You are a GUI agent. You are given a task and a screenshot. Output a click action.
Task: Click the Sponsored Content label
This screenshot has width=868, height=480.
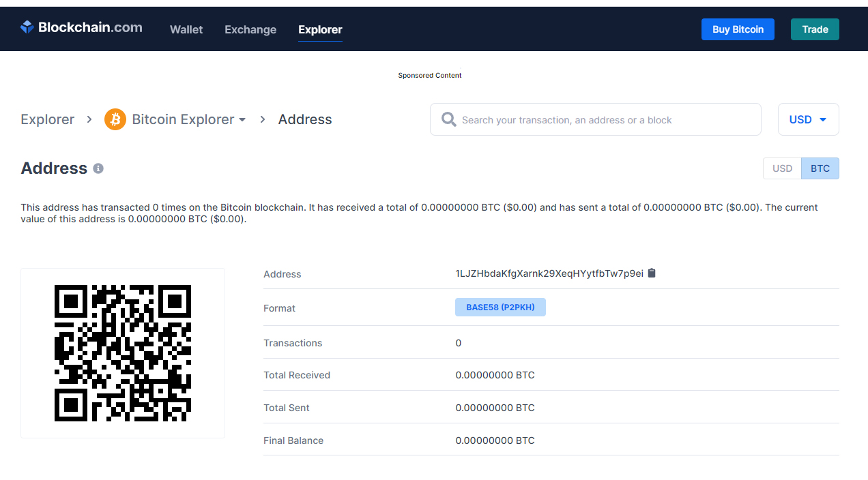pos(430,75)
